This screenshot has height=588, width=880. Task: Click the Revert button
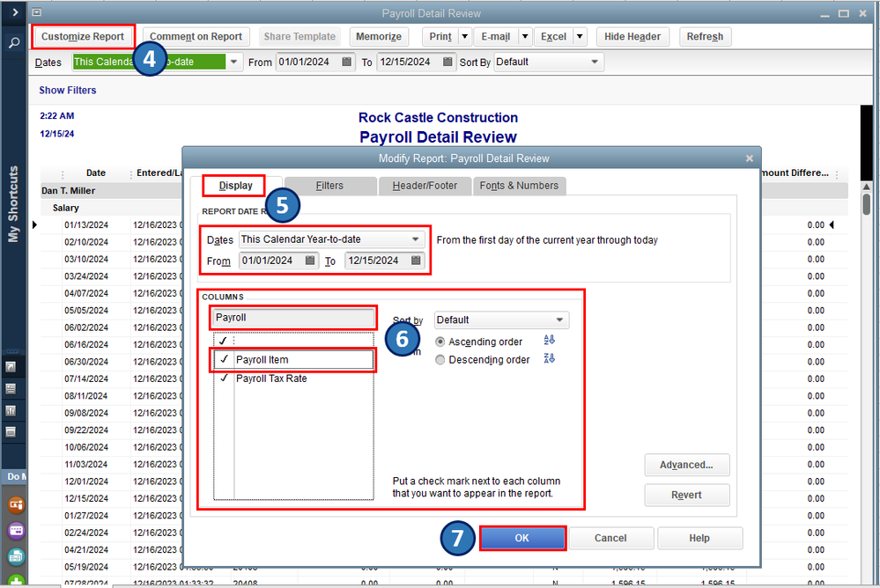click(686, 495)
